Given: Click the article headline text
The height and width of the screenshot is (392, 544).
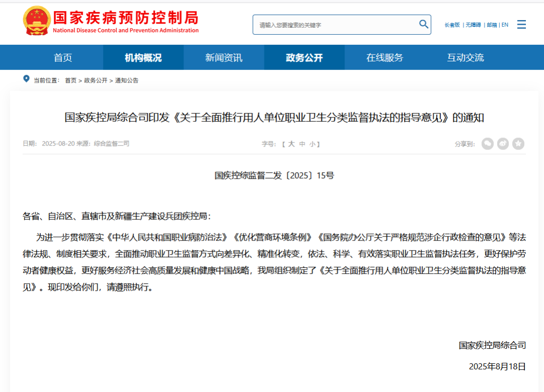Looking at the screenshot, I should tap(274, 117).
